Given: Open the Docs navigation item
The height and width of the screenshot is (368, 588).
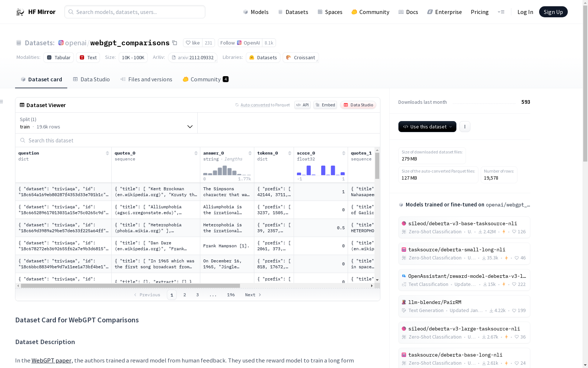Looking at the screenshot, I should [x=408, y=12].
